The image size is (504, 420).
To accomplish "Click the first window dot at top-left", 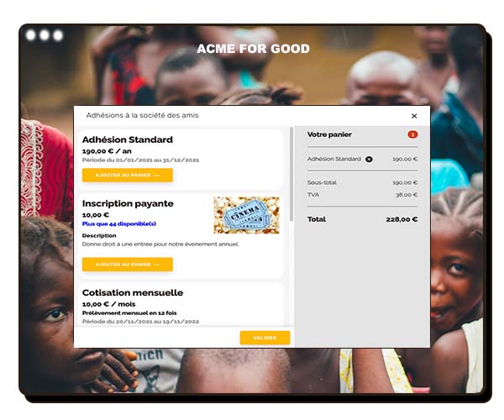I will click(x=30, y=35).
